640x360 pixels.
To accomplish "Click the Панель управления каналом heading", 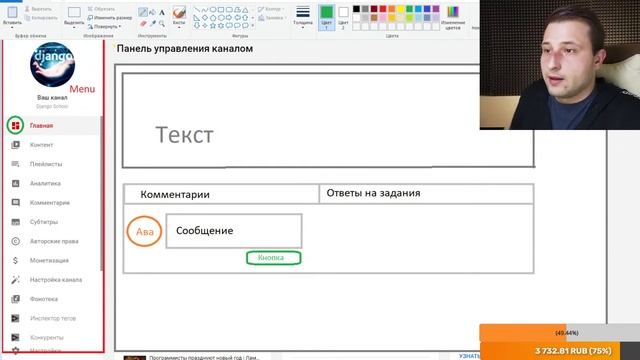I will [184, 49].
